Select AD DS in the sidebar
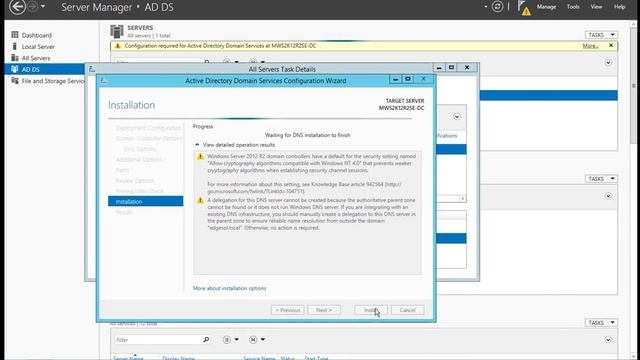Viewport: 640px width, 360px height. coord(45,69)
